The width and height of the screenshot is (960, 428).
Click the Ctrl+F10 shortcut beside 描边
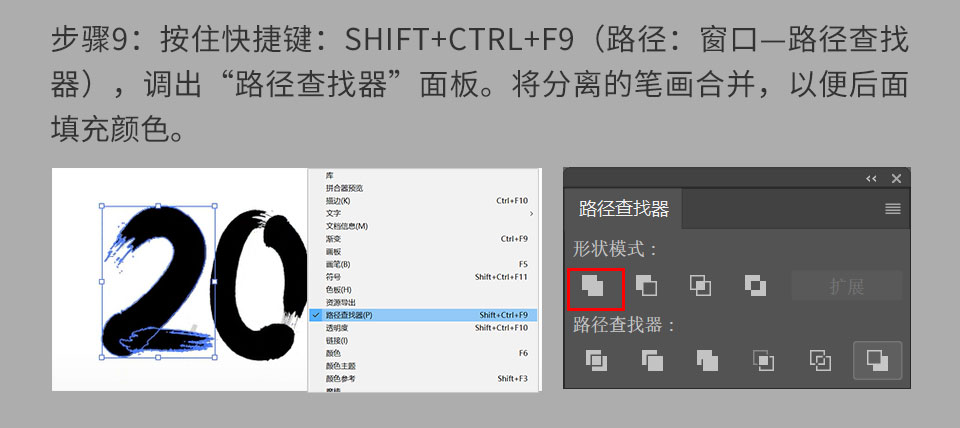click(512, 201)
